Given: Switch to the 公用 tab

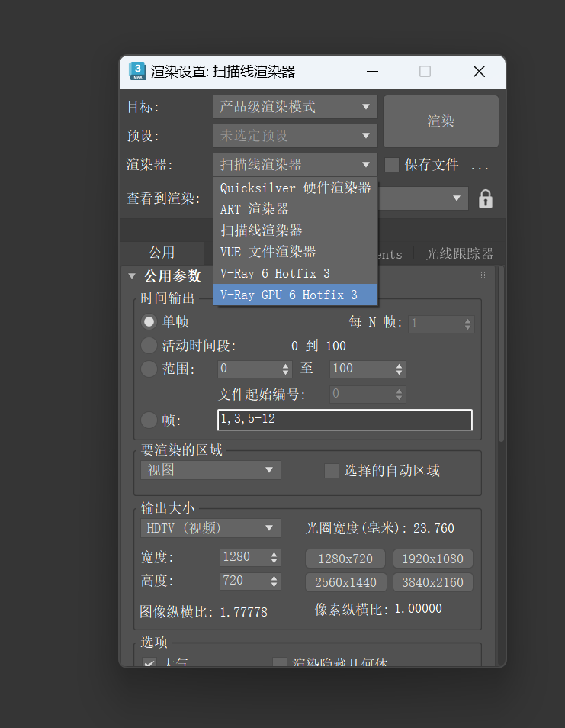Looking at the screenshot, I should click(162, 253).
